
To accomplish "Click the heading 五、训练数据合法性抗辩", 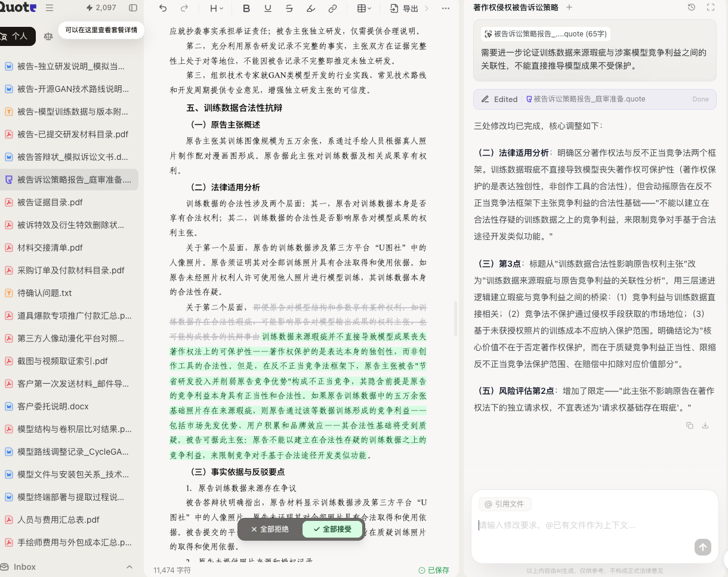I will (235, 108).
